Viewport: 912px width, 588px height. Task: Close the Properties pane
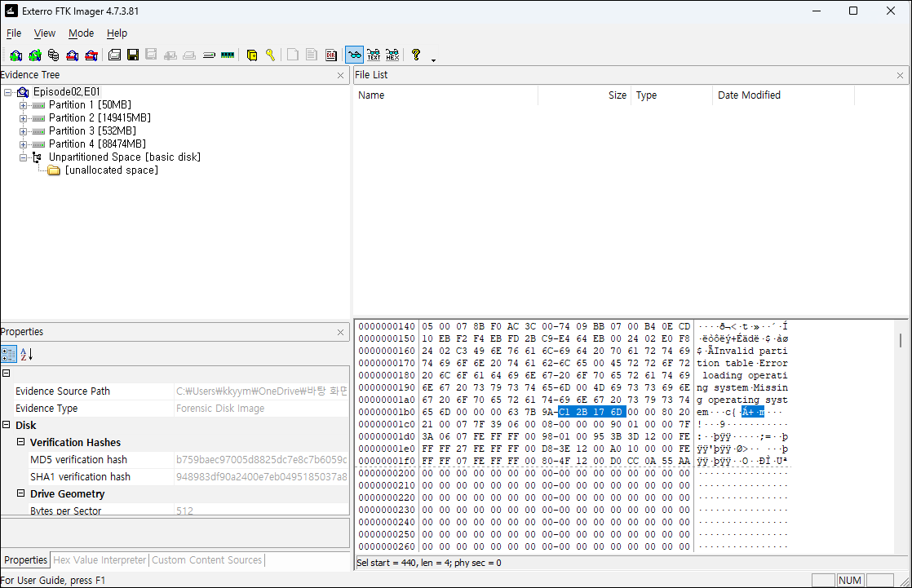[341, 333]
